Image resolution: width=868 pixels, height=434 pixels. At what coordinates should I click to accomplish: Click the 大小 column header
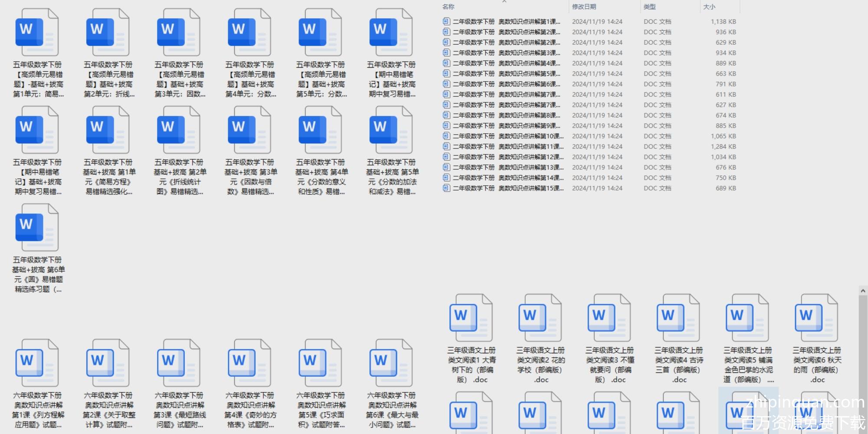709,7
